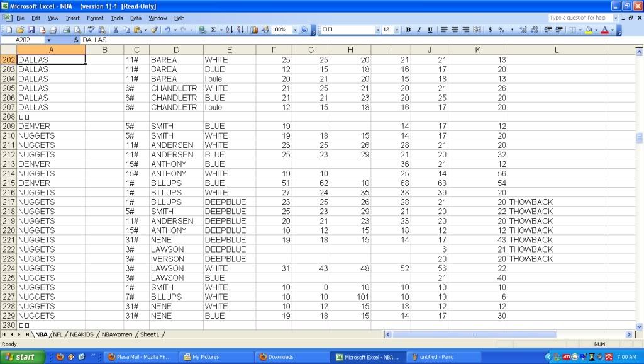
Task: Launch the Chart Wizard
Action: click(254, 30)
